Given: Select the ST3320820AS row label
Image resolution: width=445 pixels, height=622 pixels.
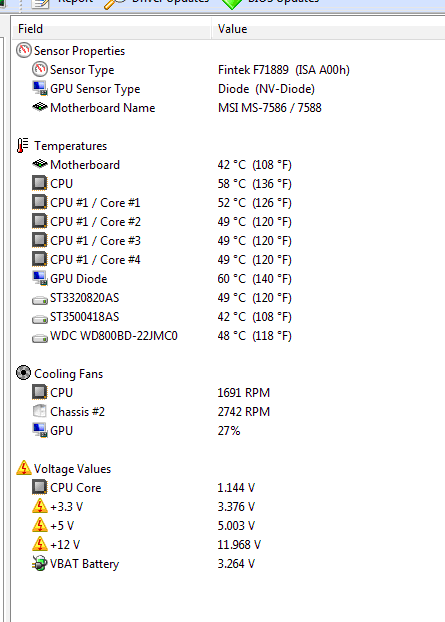Looking at the screenshot, I should point(84,298).
